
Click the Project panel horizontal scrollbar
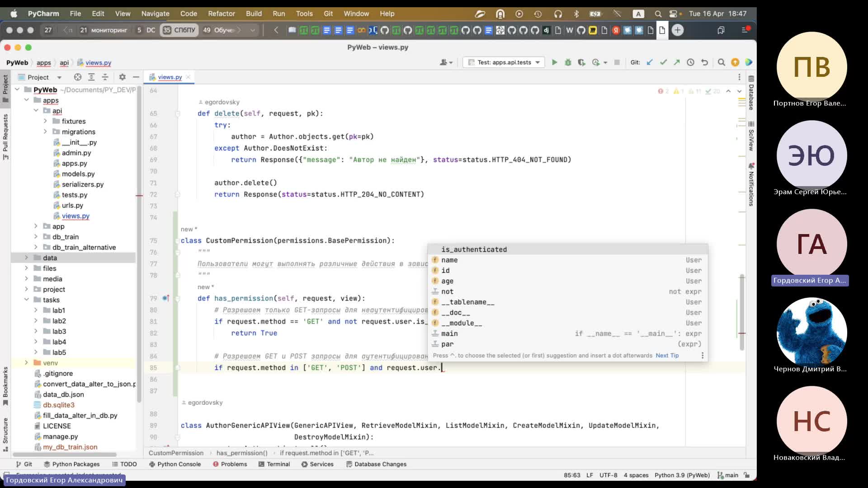[65, 454]
